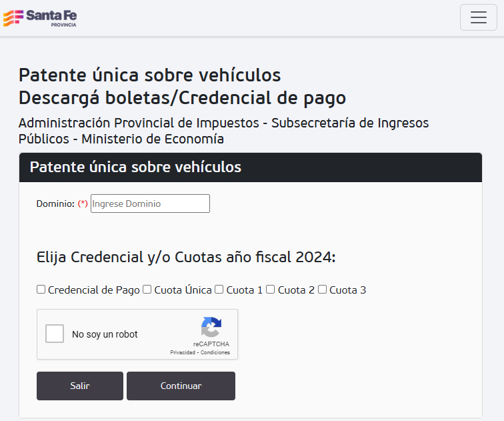Viewport: 504px width, 421px height.
Task: Open the reCAPTCHA Condiciones link
Action: tap(215, 352)
